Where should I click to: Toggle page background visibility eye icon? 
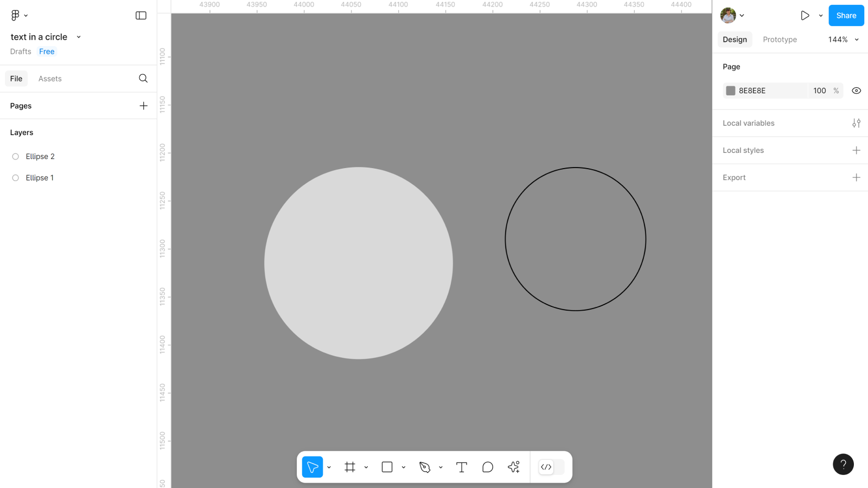tap(856, 91)
